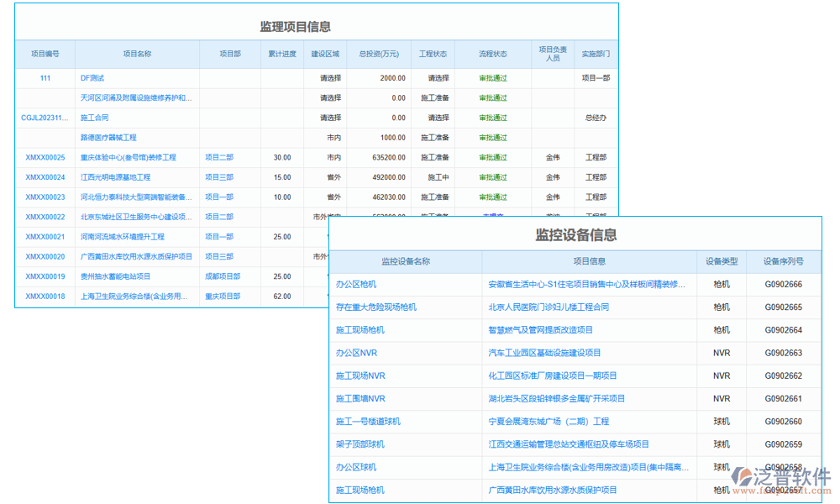Screen dimensions: 840x504
Task: Open the 请选择 region dropdown for 天河区河涌 project
Action: 332,97
